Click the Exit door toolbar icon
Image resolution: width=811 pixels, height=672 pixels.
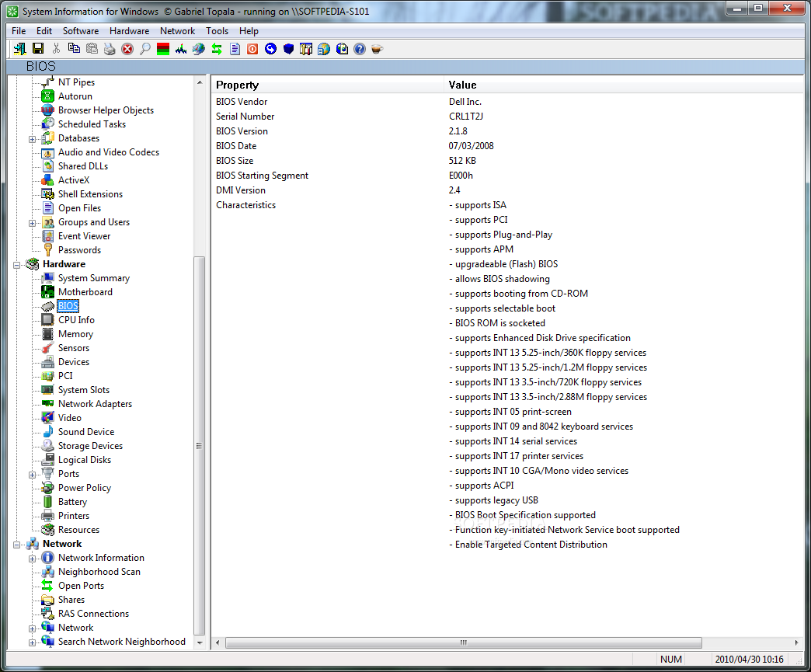point(19,49)
